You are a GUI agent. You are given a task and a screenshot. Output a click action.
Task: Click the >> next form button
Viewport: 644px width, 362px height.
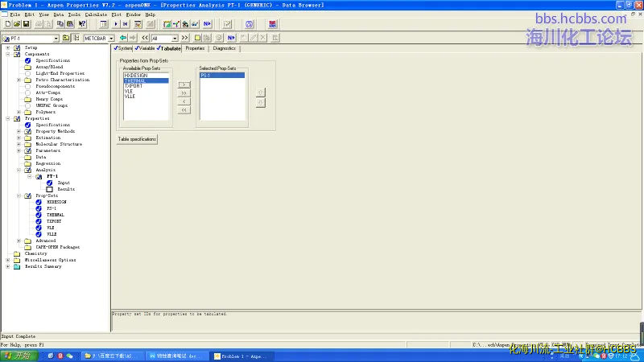(x=185, y=38)
